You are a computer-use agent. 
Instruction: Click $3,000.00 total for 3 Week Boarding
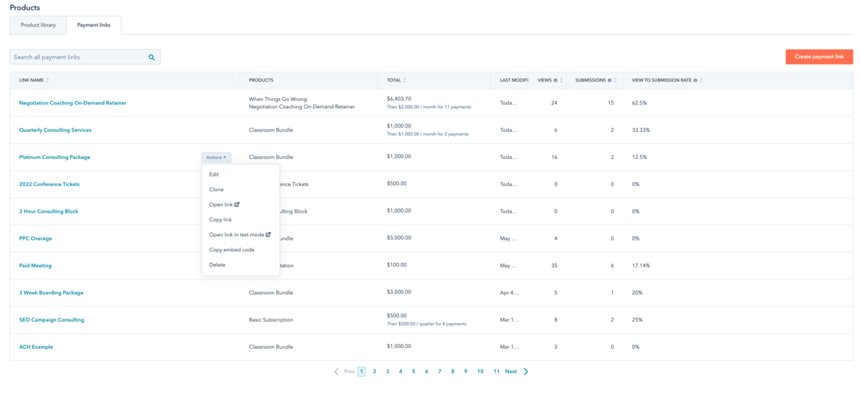pyautogui.click(x=399, y=292)
